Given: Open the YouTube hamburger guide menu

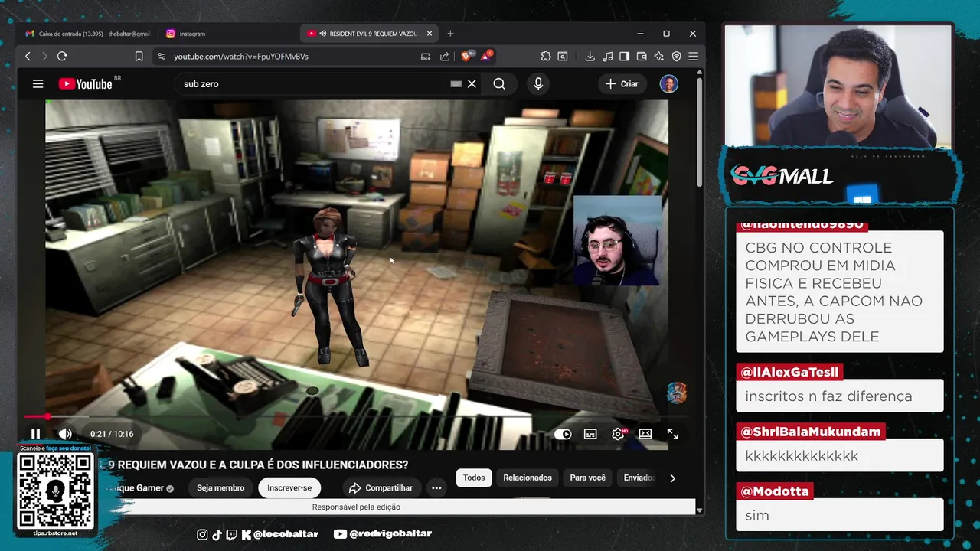Looking at the screenshot, I should pyautogui.click(x=38, y=84).
